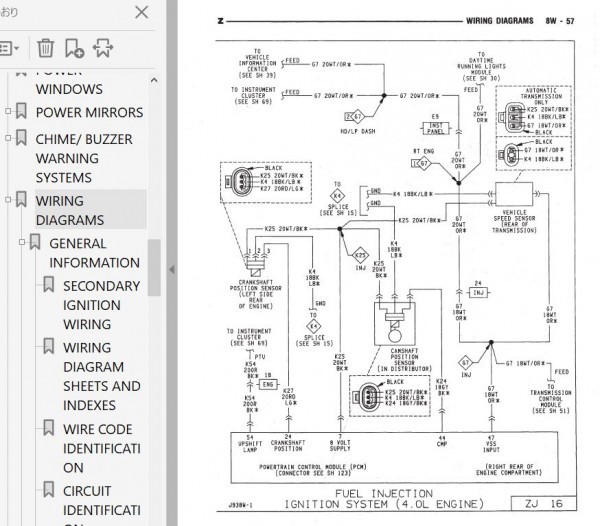Click the 'IGNITION SYSTEM (4.0L ENGINE)' title
This screenshot has height=526, width=600.
coord(384,504)
